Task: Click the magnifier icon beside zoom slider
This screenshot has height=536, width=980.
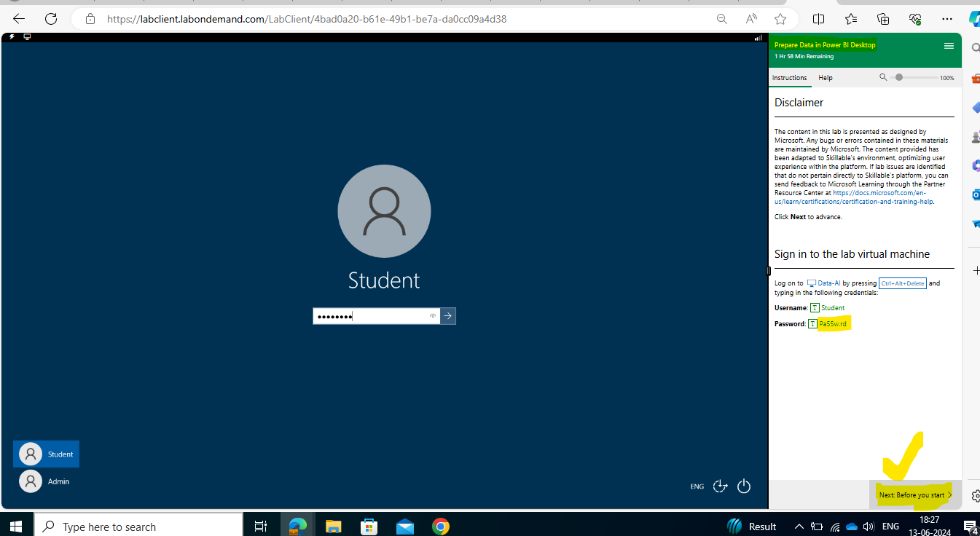Action: coord(883,77)
